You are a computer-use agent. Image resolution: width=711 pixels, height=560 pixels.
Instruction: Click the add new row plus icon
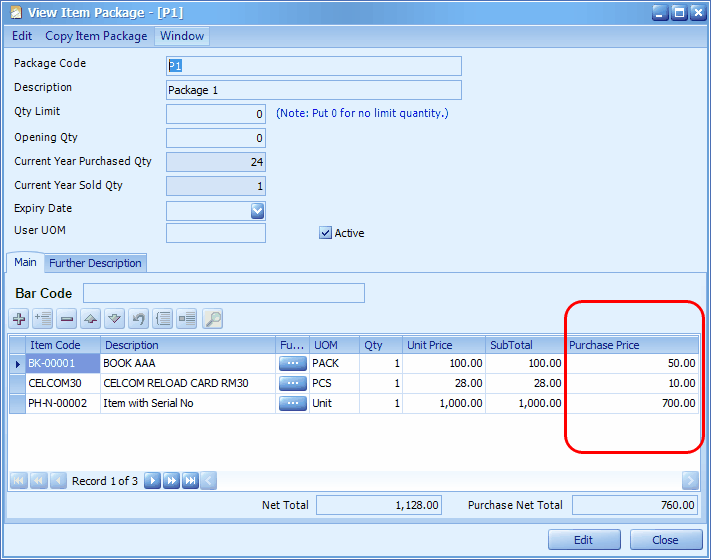click(x=19, y=319)
